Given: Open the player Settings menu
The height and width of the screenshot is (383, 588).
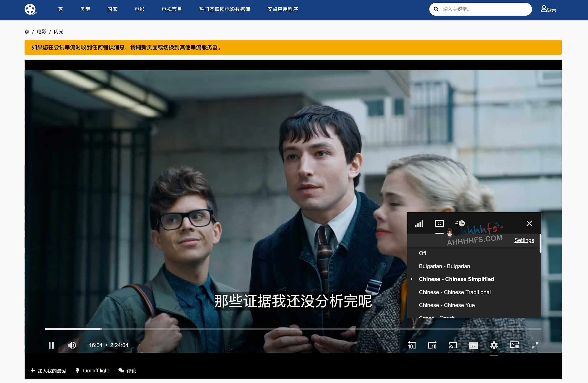Looking at the screenshot, I should click(524, 240).
